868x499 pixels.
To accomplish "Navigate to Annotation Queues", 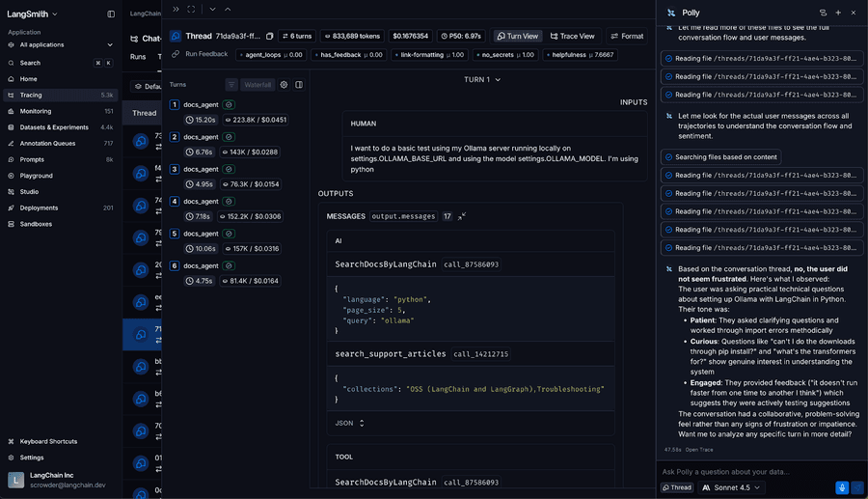I will 47,143.
